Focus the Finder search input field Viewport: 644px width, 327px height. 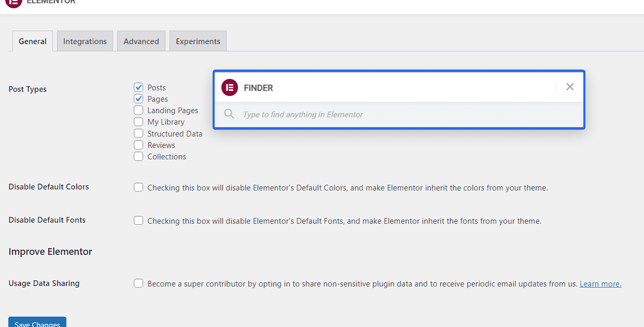pos(399,115)
